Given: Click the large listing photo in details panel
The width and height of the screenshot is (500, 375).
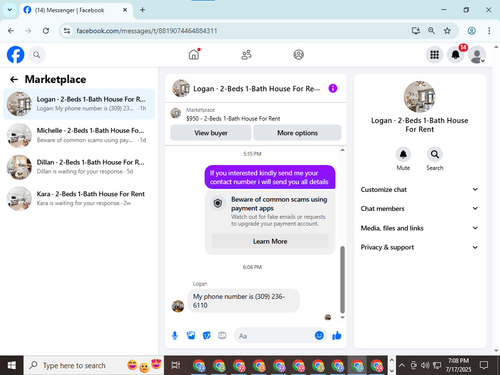Looking at the screenshot, I should click(x=420, y=97).
